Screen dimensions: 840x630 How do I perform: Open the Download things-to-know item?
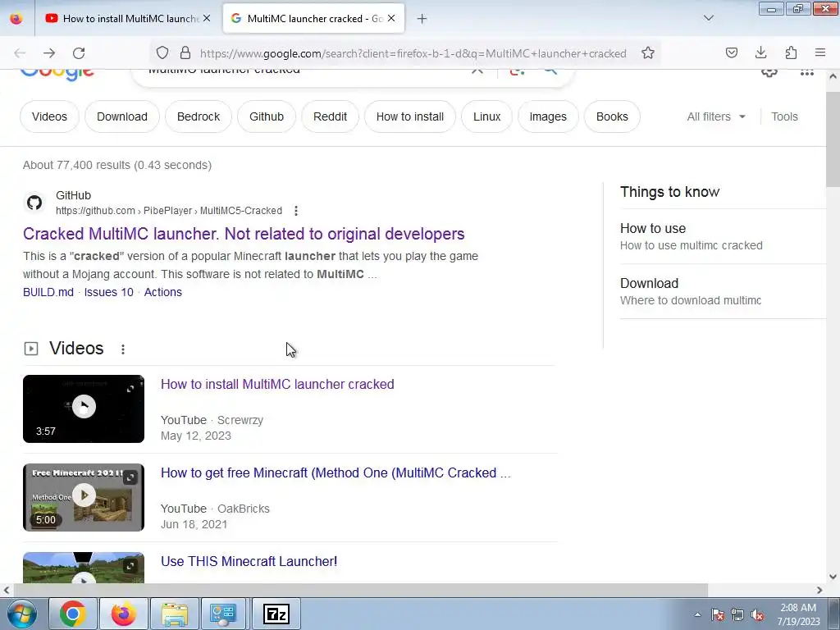click(x=722, y=291)
